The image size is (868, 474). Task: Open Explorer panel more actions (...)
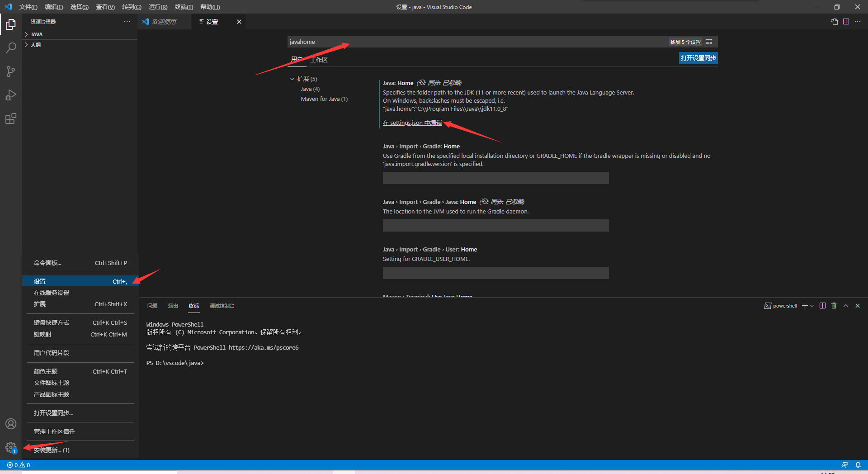tap(127, 22)
